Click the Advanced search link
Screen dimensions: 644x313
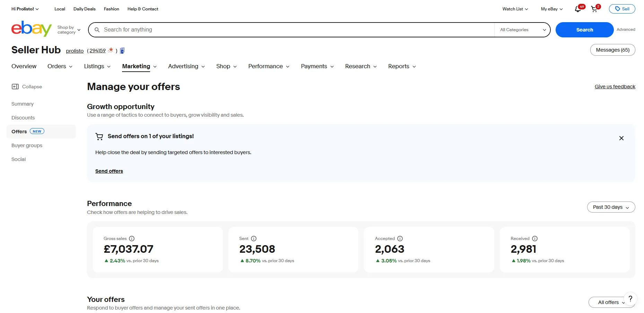(x=626, y=29)
